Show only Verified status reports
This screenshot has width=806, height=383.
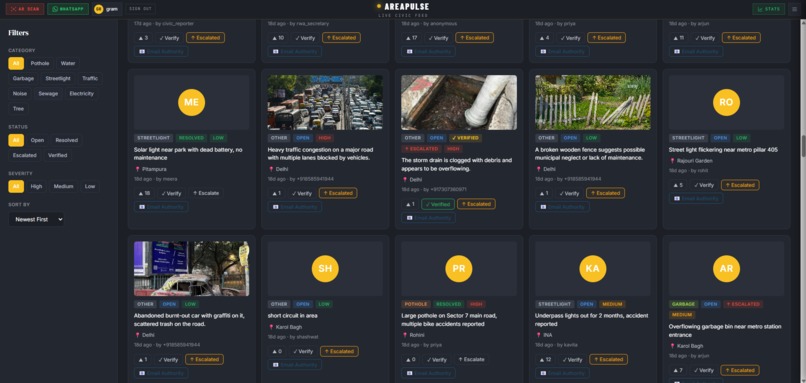(58, 155)
